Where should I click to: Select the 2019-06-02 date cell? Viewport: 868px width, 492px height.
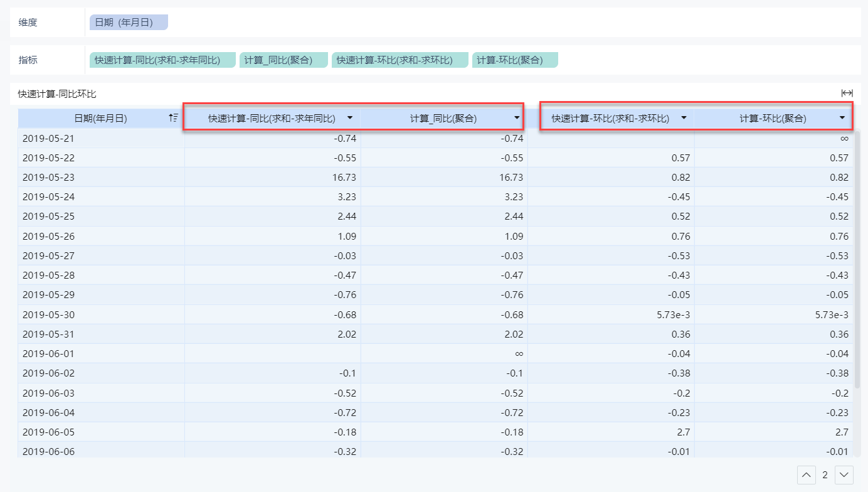(x=102, y=373)
